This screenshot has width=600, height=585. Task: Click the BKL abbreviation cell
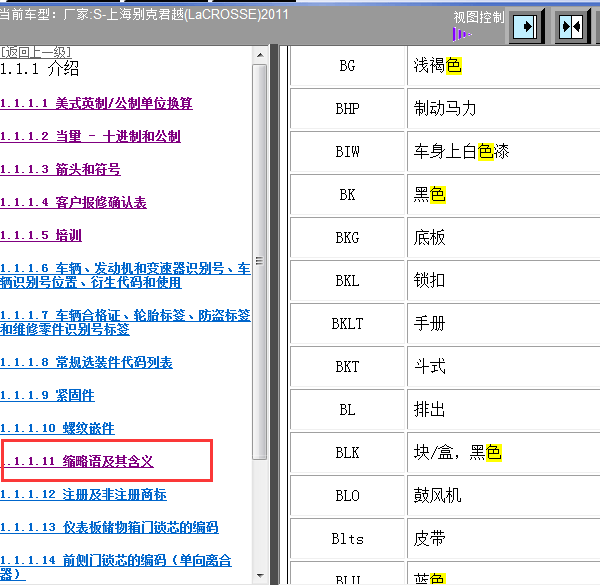(x=347, y=281)
